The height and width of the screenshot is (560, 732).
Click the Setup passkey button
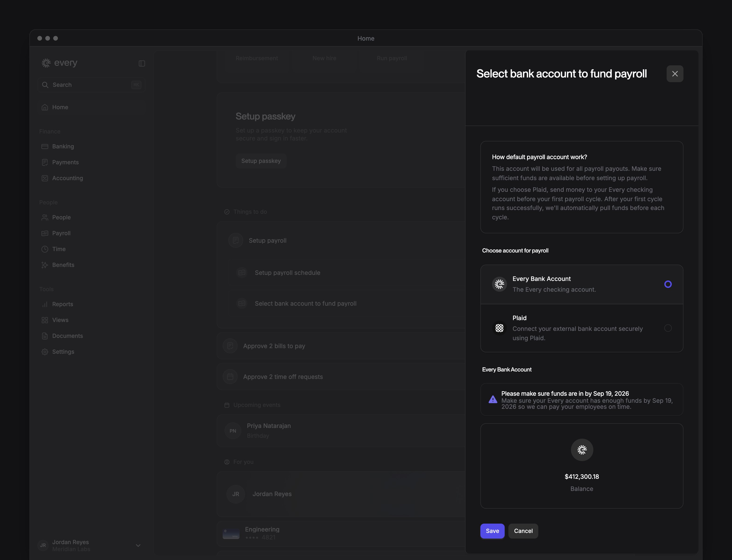261,161
